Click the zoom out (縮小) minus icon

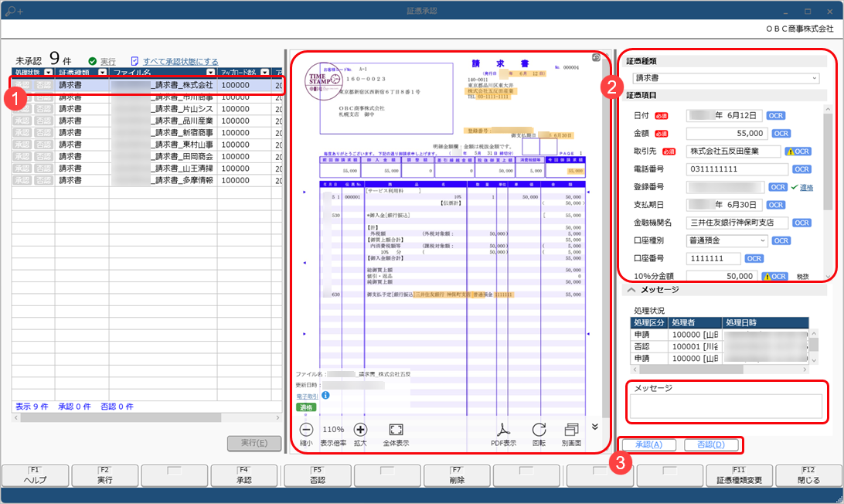point(306,429)
